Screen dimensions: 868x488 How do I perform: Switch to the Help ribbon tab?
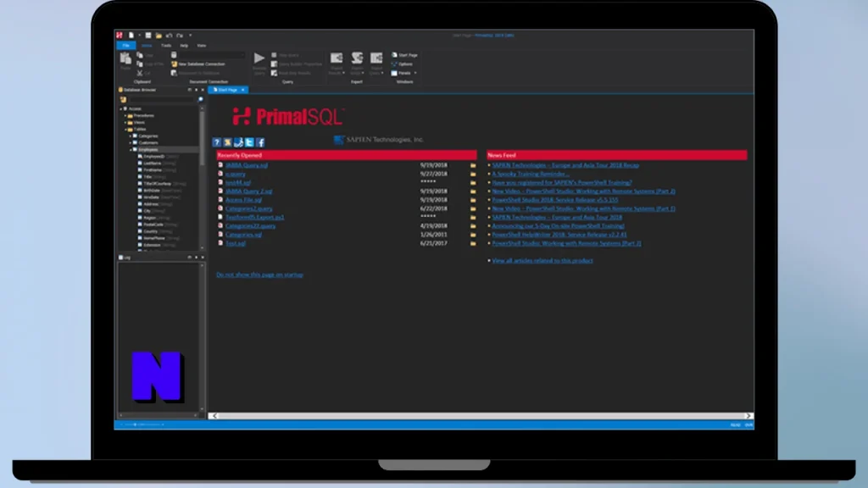(184, 46)
